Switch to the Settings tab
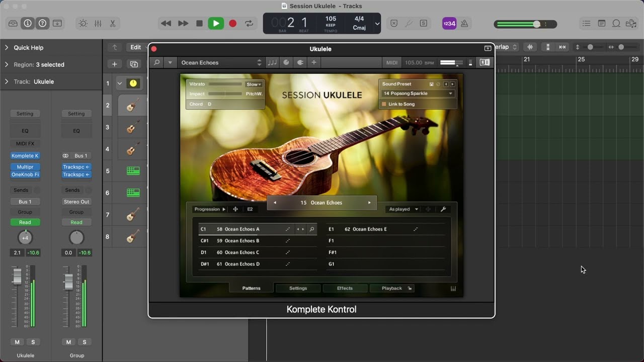Image resolution: width=644 pixels, height=362 pixels. point(298,288)
